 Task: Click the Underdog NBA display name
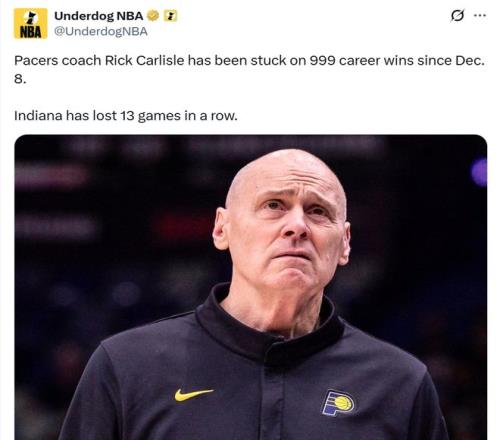(99, 16)
